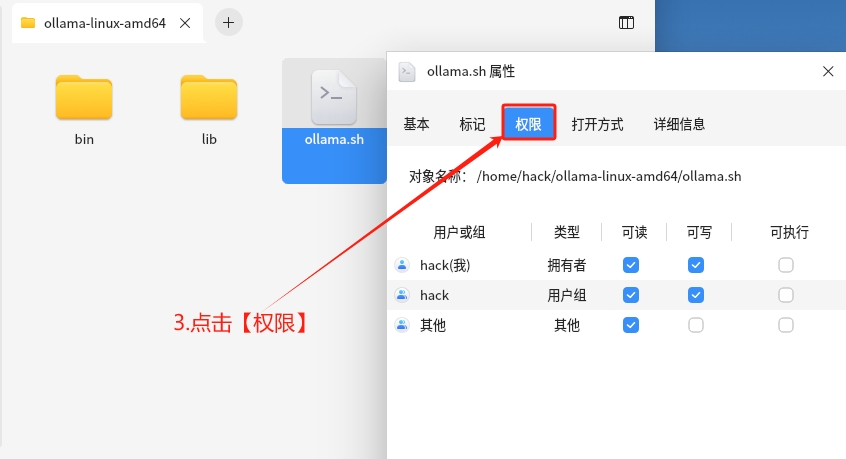Click the path /home/hack/ollama-linux-amd64/ollama.sh
This screenshot has height=459, width=846.
pyautogui.click(x=609, y=176)
